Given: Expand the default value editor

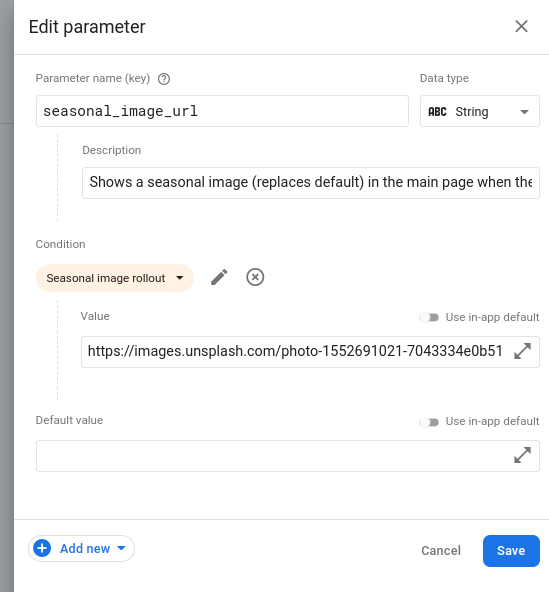Looking at the screenshot, I should [x=523, y=455].
